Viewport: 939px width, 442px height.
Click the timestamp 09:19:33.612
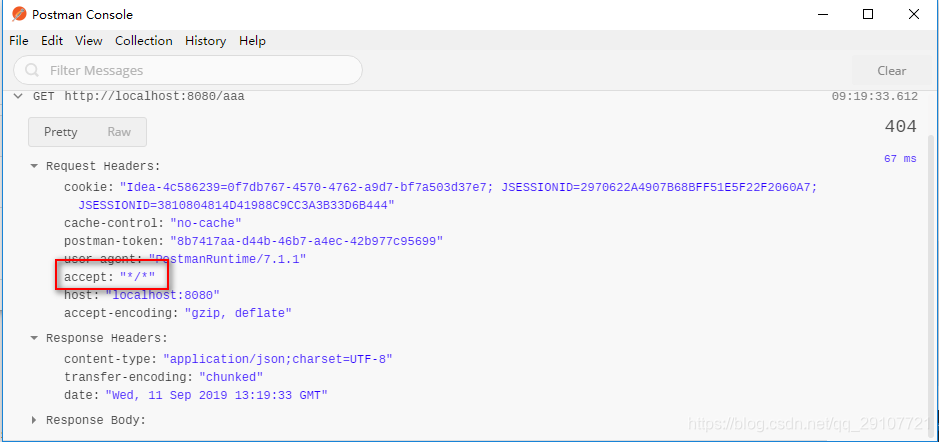coord(874,96)
